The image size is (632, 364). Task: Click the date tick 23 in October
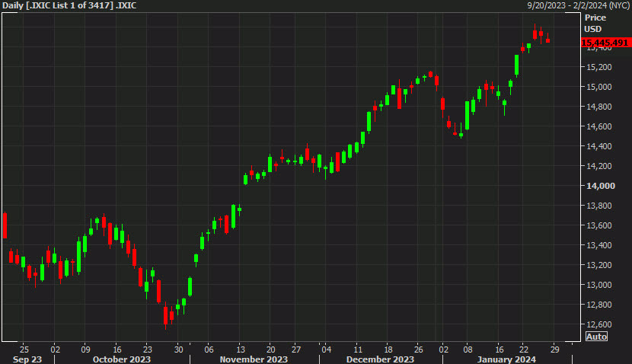tap(148, 350)
